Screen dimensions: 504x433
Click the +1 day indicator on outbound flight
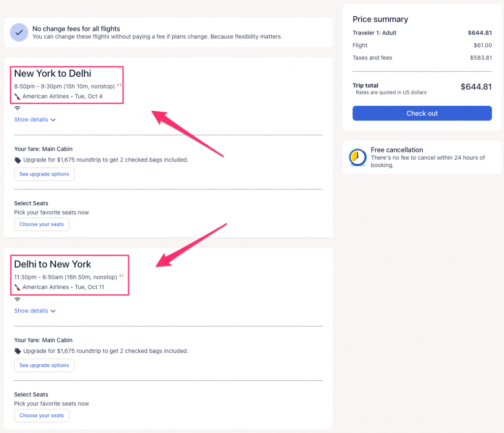pos(119,85)
